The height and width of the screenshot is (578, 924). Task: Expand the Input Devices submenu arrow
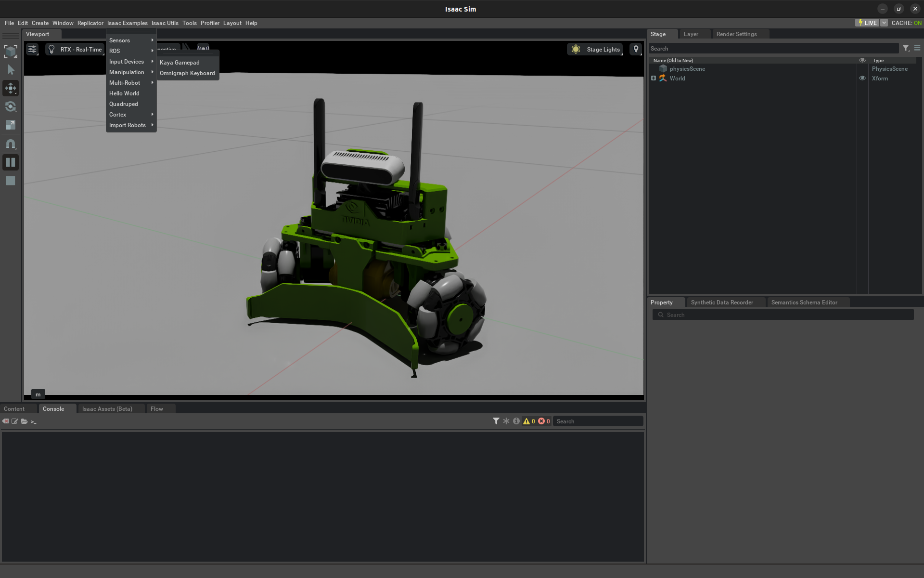point(152,61)
